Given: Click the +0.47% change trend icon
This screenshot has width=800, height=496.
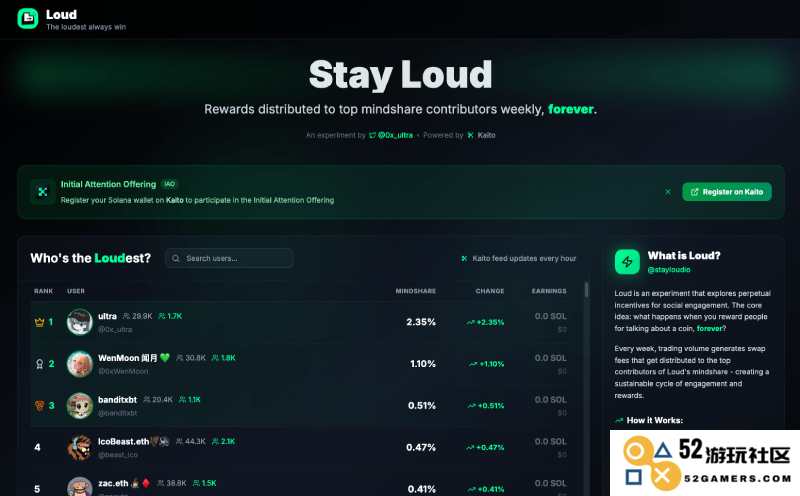Looking at the screenshot, I should (x=470, y=448).
